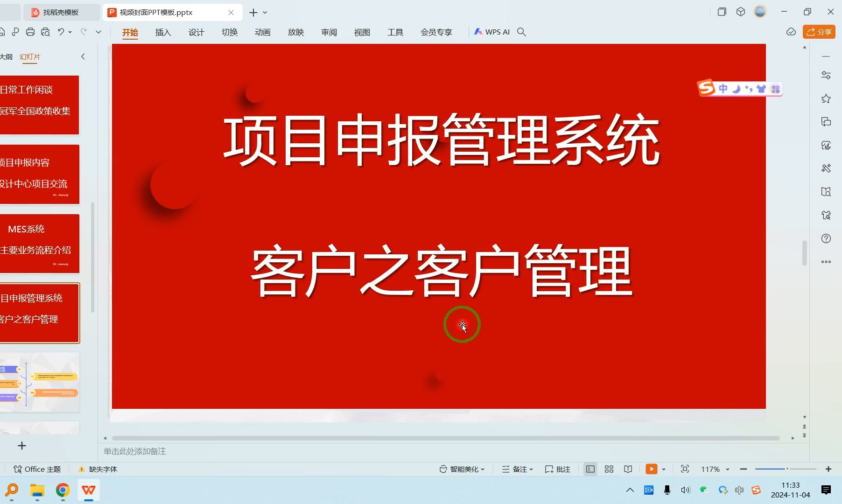This screenshot has height=504, width=842.
Task: Click the overlapping squares icon in right sidebar
Action: tap(826, 122)
